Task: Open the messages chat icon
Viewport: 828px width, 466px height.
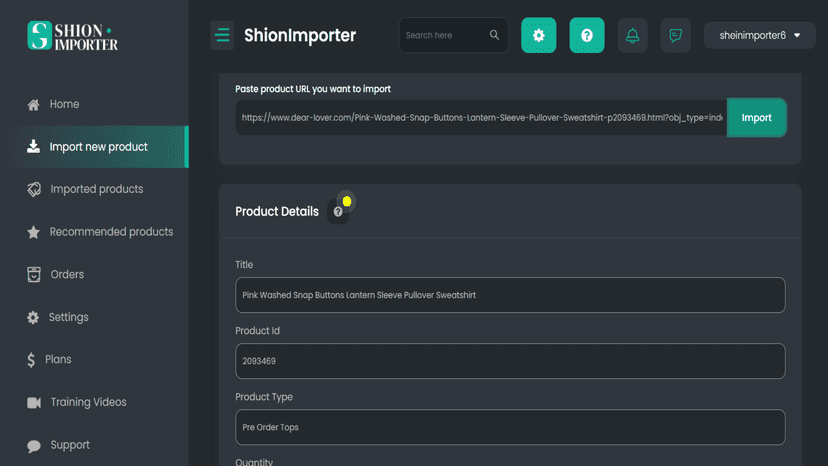Action: point(675,35)
